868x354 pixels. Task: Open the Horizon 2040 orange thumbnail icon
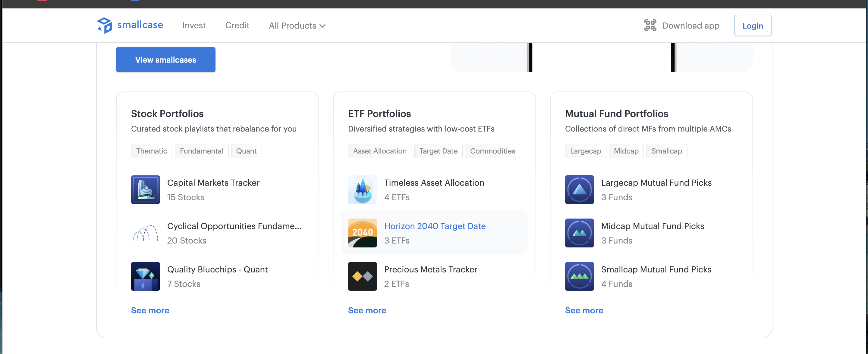[362, 233]
